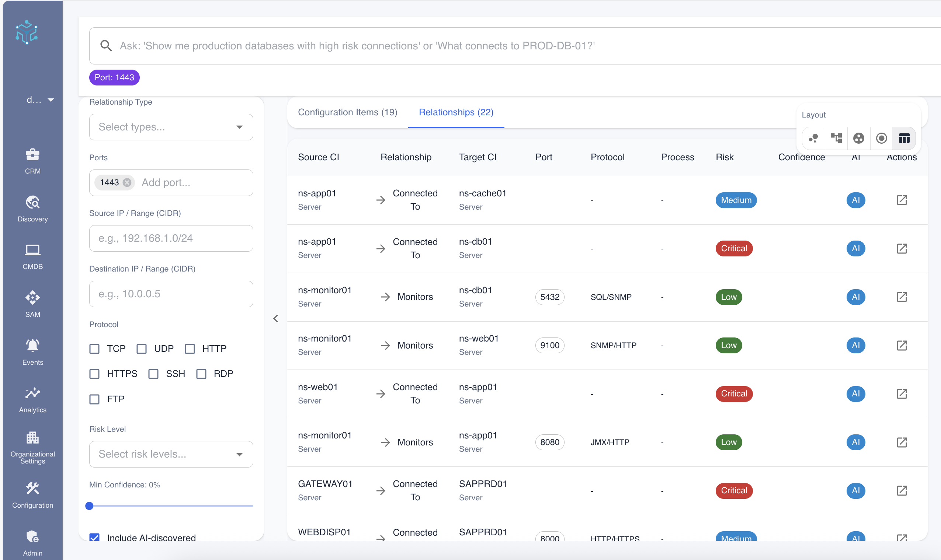Select the Relationships tab
941x560 pixels.
[455, 112]
